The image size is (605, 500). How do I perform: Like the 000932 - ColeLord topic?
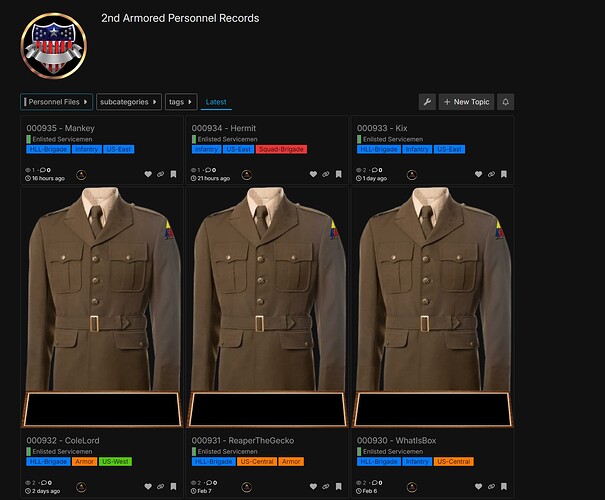tap(148, 487)
